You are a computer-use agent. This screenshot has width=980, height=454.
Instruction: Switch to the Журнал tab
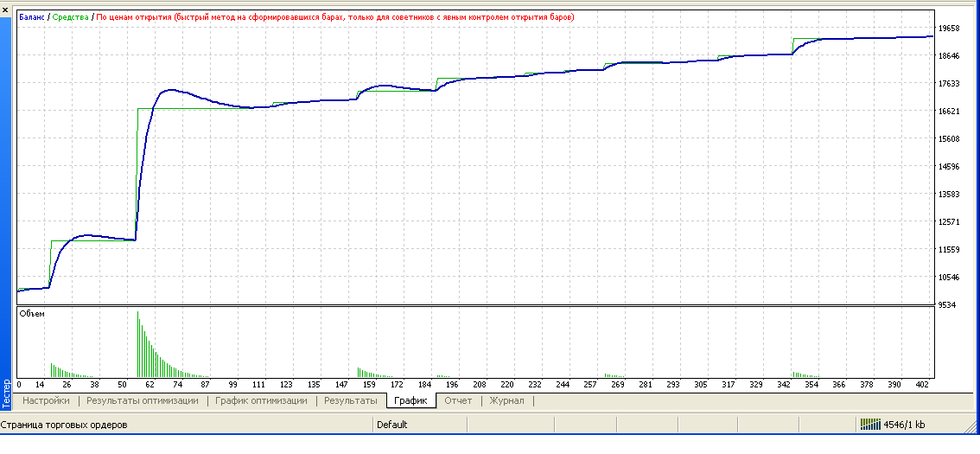coord(507,401)
